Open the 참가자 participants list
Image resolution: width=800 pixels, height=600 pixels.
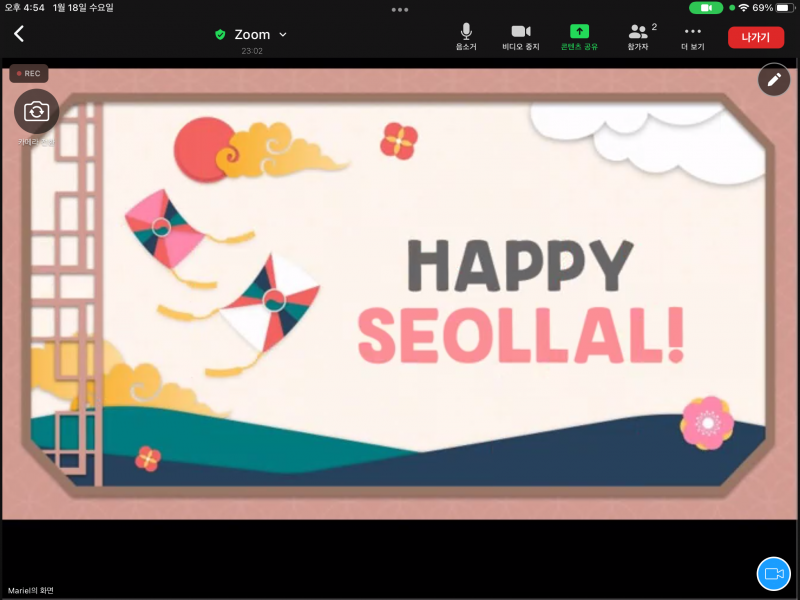point(639,37)
